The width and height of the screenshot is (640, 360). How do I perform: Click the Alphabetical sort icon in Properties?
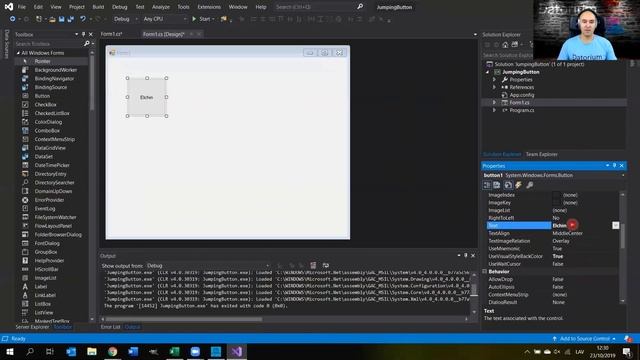click(497, 185)
